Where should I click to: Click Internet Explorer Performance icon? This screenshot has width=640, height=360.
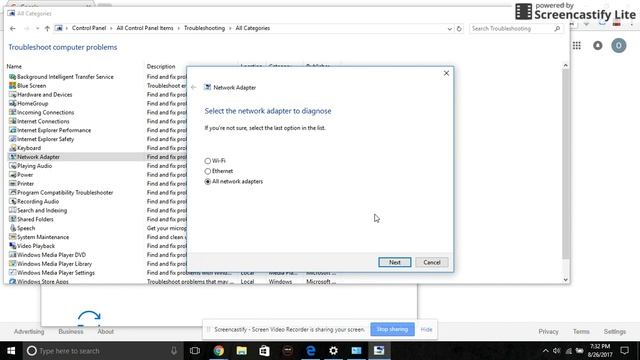[13, 130]
